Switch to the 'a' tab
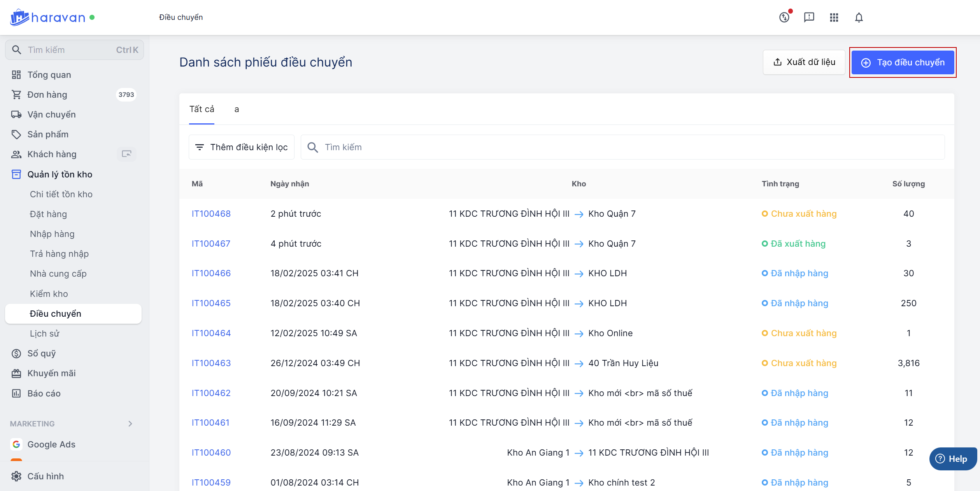 237,109
